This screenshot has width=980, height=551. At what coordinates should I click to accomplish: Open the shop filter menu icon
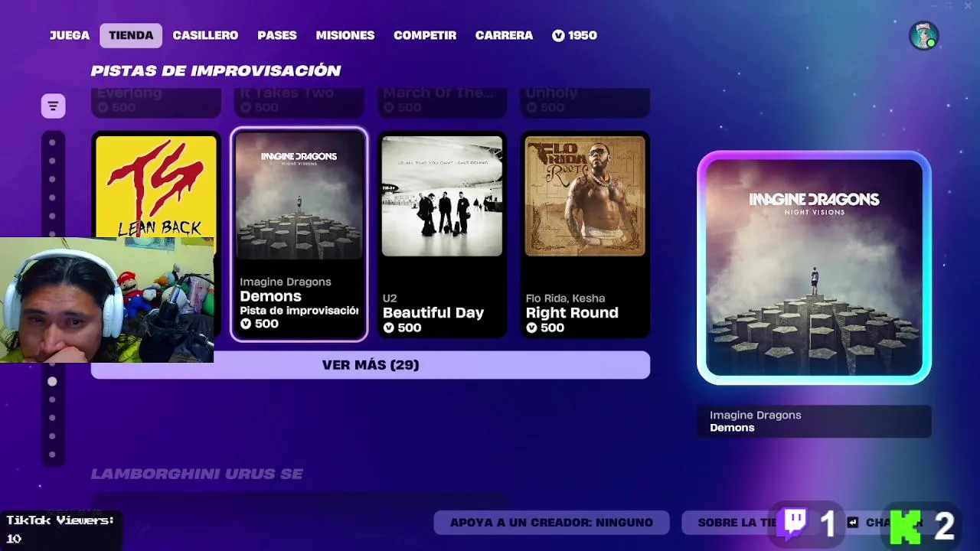click(53, 106)
